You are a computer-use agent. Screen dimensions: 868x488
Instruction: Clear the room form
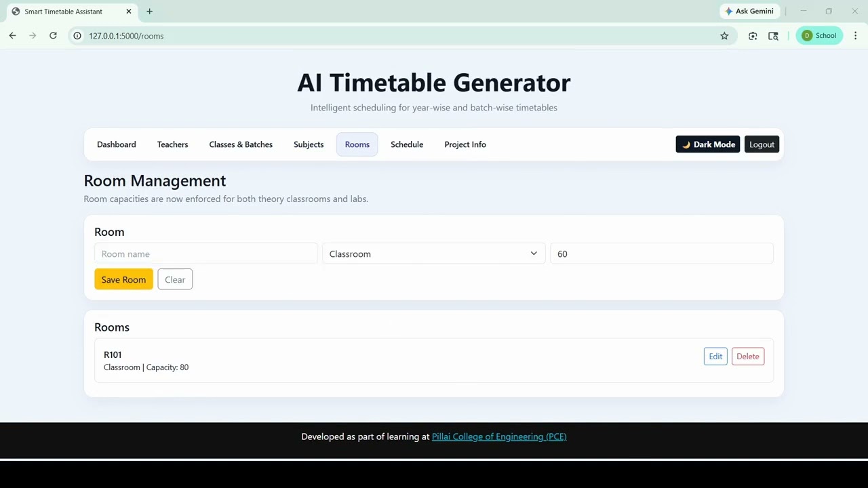tap(175, 279)
